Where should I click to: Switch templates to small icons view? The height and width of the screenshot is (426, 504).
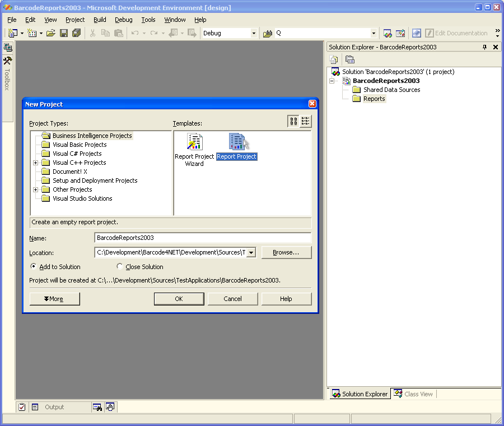tap(306, 121)
